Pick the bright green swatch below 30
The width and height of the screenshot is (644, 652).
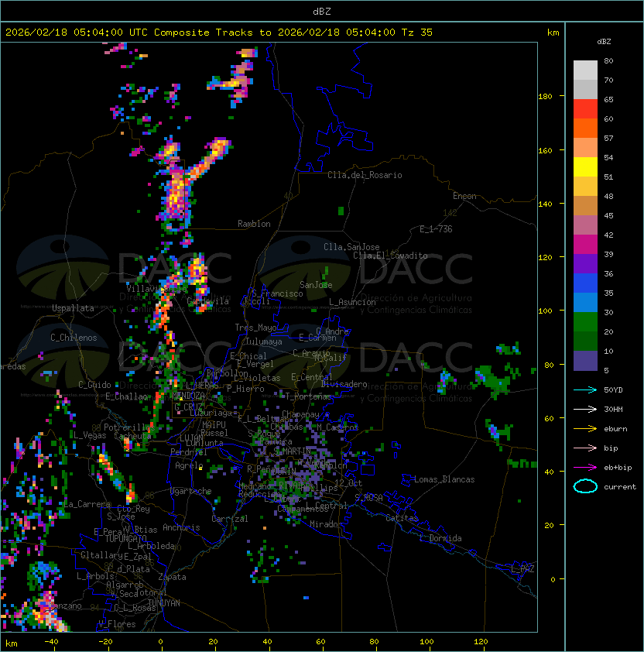585,322
